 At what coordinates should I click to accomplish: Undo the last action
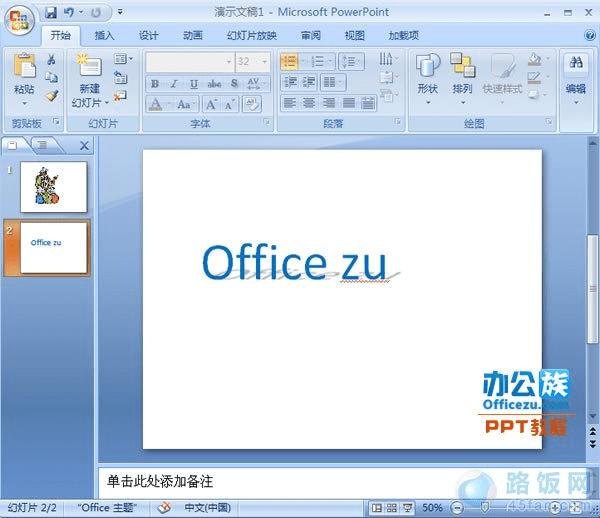[x=69, y=13]
